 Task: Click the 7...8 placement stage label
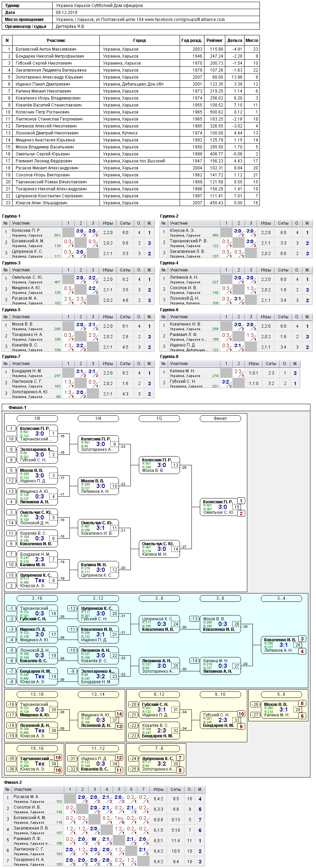pyautogui.click(x=159, y=749)
